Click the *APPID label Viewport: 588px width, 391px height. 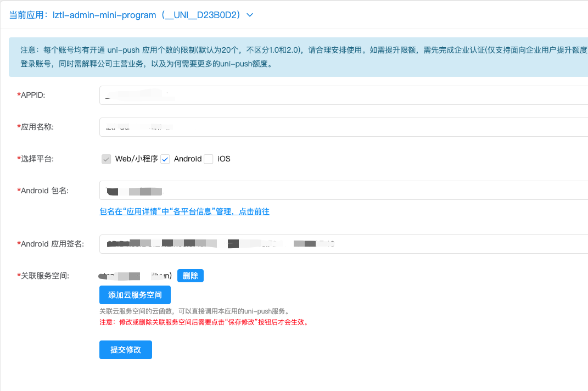click(x=31, y=96)
